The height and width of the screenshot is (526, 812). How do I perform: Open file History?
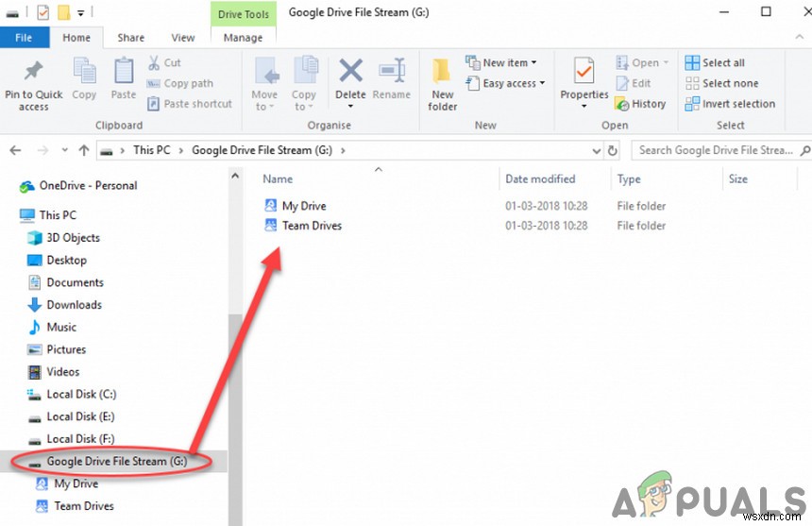pos(640,104)
